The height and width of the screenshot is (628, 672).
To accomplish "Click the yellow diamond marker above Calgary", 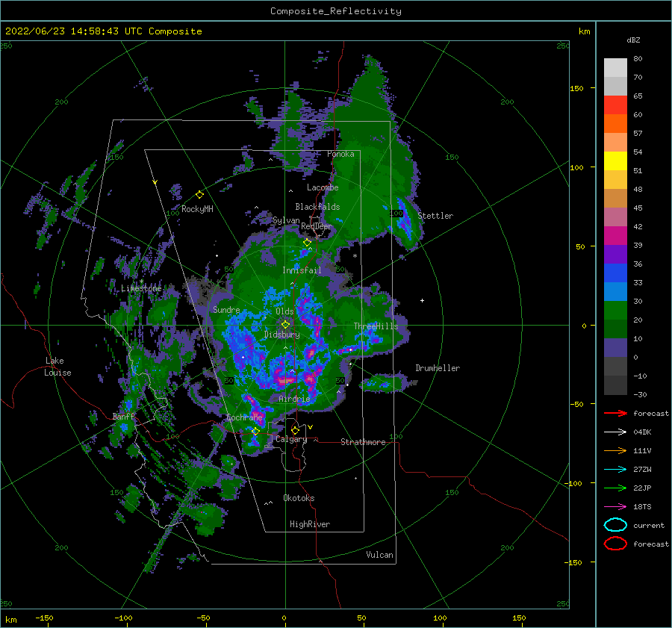I will tap(295, 430).
